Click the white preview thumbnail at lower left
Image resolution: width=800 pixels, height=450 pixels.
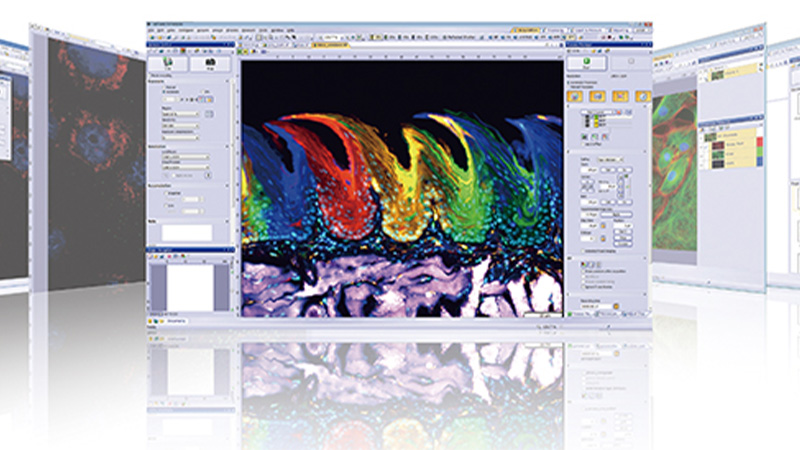coord(189,285)
